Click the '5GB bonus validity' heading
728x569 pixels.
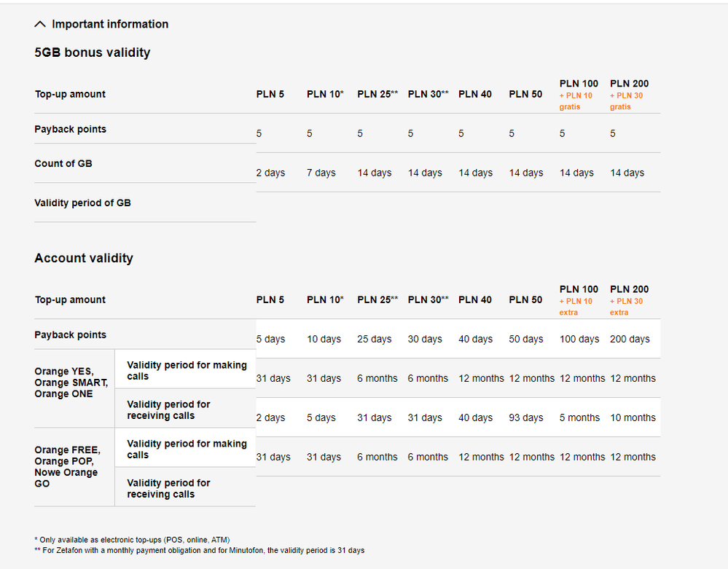pyautogui.click(x=93, y=52)
